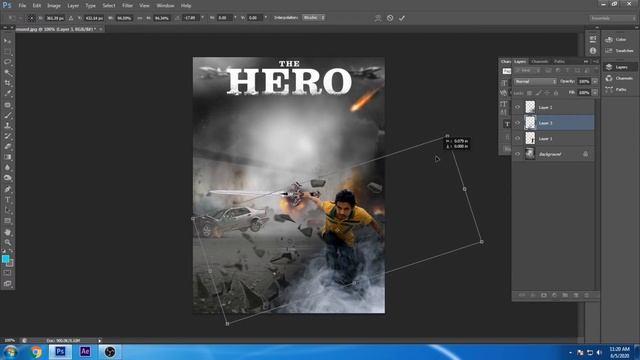Create a new layer from Layers panel
The height and width of the screenshot is (360, 640).
(x=576, y=295)
